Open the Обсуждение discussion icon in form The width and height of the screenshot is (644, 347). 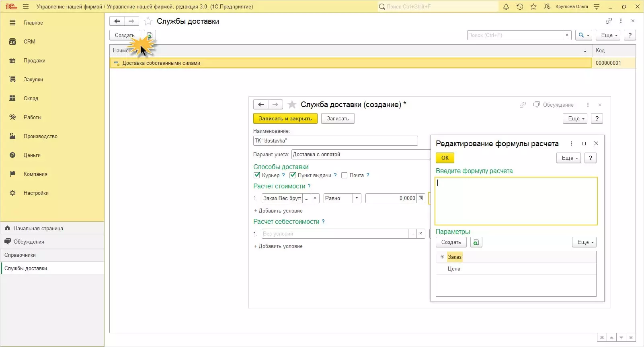[x=536, y=105]
